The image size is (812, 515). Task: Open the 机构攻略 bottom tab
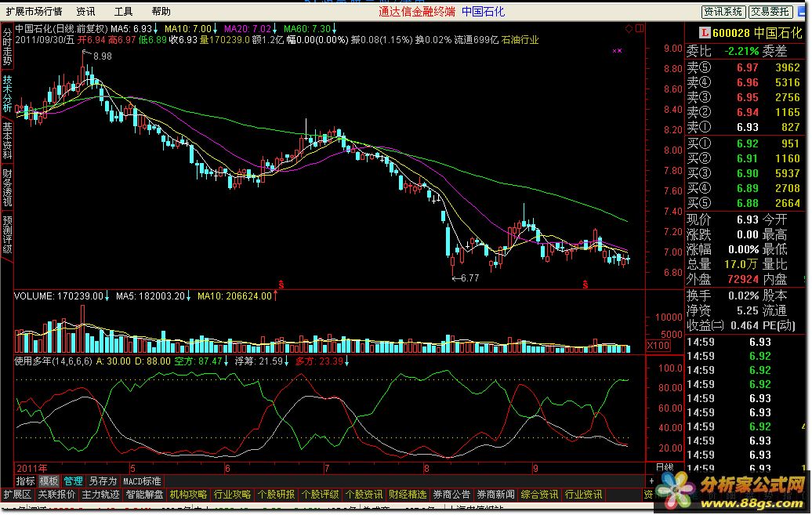[188, 495]
